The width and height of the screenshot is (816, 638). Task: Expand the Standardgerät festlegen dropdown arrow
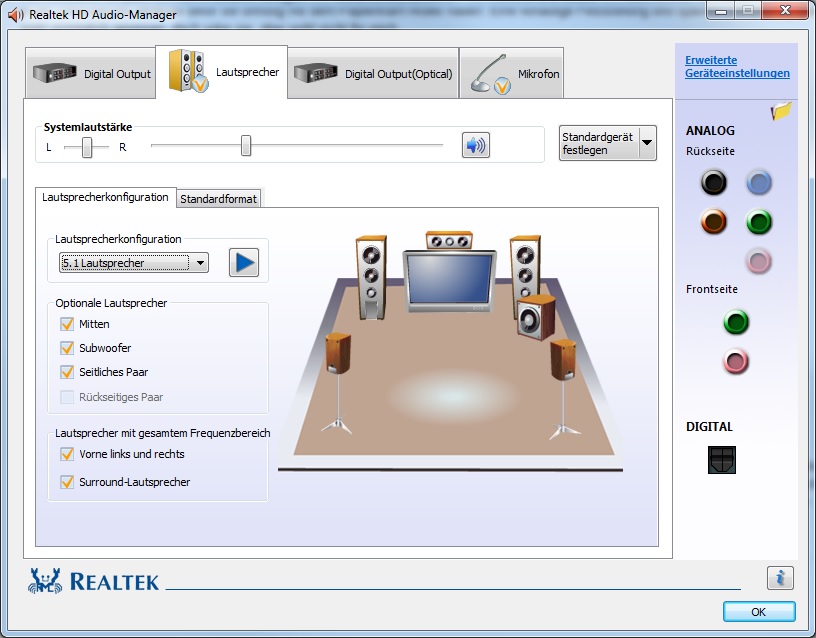coord(647,143)
